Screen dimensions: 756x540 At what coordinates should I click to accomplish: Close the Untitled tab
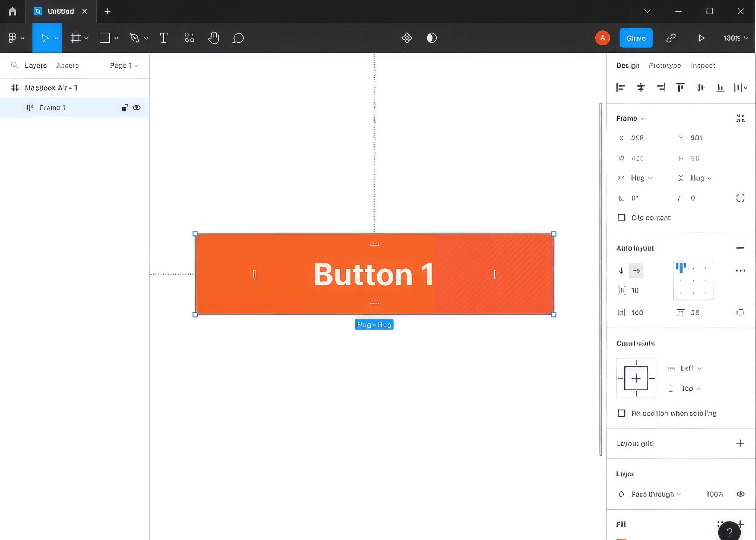(85, 11)
